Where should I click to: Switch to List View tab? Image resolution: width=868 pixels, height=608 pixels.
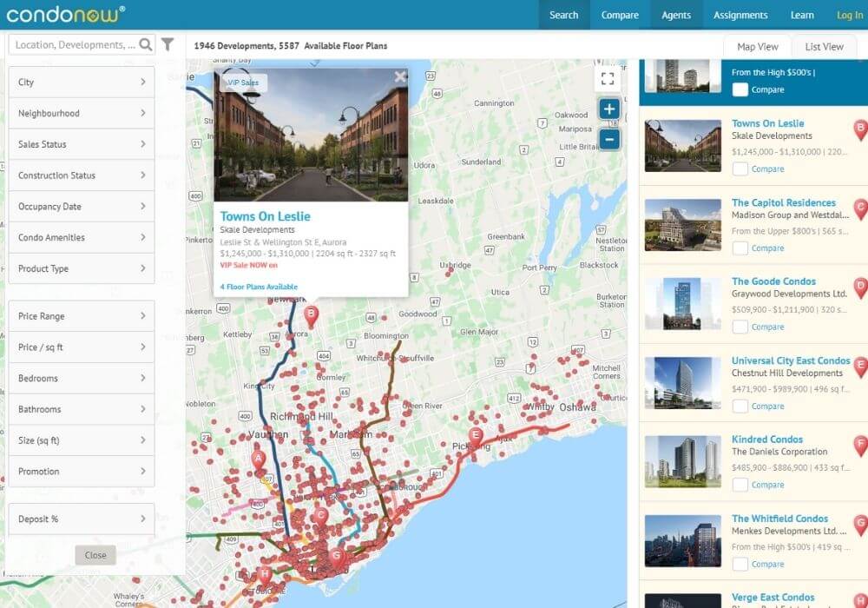click(x=824, y=47)
